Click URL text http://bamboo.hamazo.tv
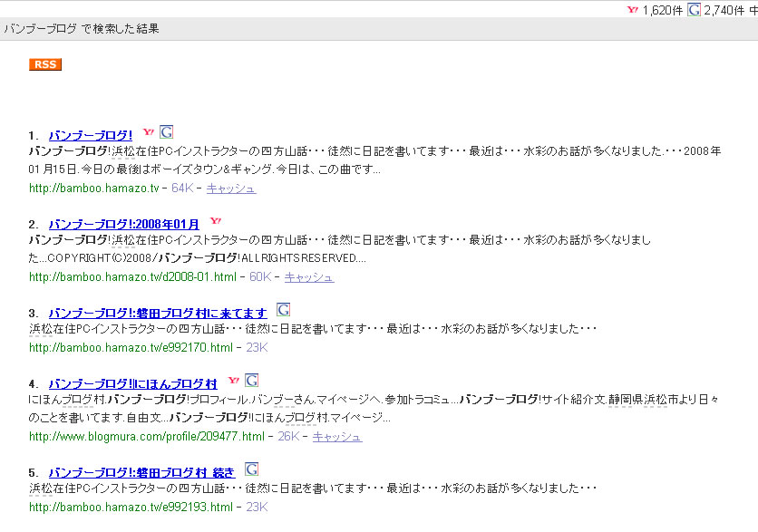Screen dimensions: 758x532 (x=93, y=189)
